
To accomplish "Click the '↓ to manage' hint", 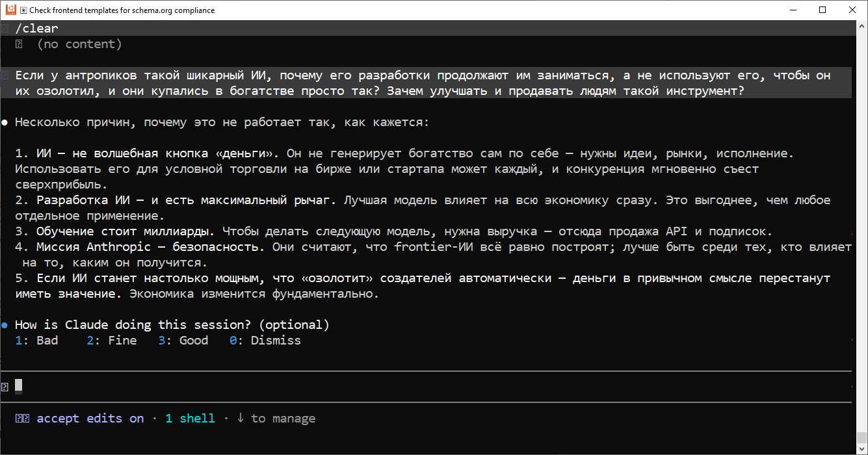I will coord(276,419).
